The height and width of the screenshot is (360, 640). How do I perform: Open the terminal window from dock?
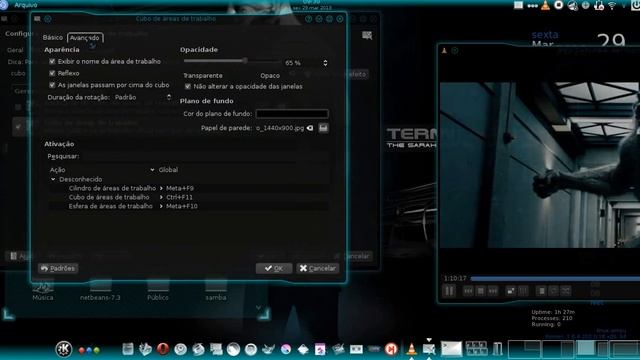coord(451,349)
